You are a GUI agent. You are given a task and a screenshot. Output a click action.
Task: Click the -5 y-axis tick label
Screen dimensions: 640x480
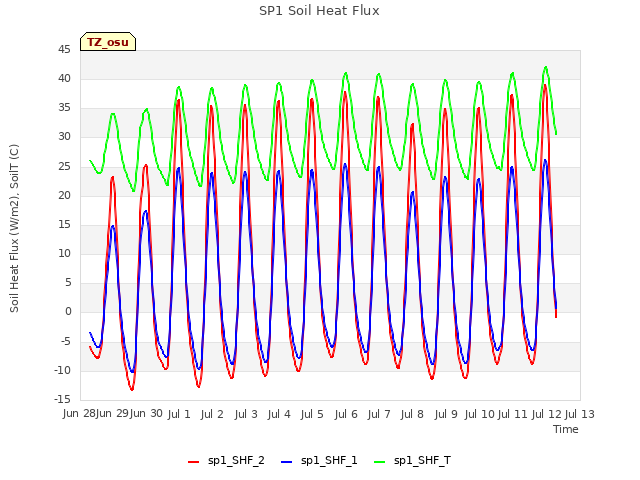pyautogui.click(x=66, y=341)
